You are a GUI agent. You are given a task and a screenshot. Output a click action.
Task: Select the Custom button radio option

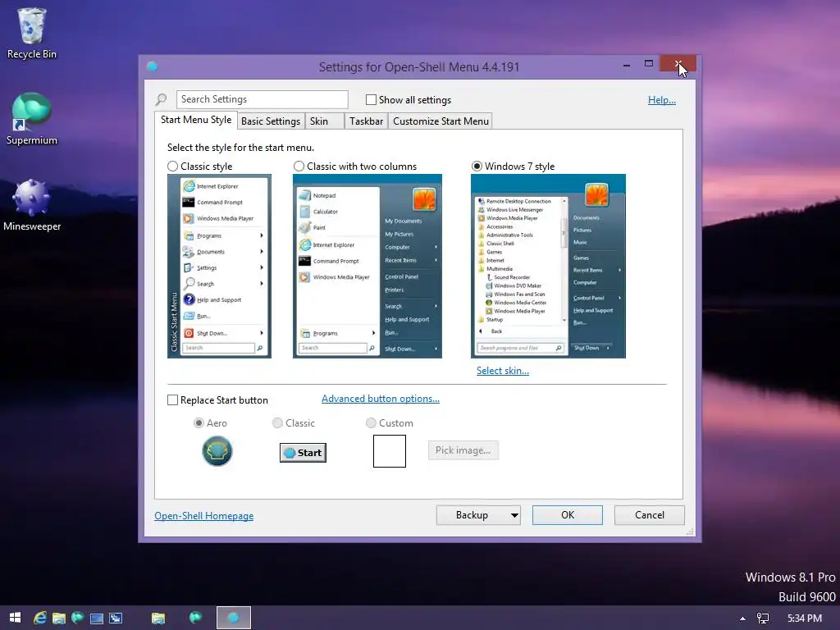[371, 423]
